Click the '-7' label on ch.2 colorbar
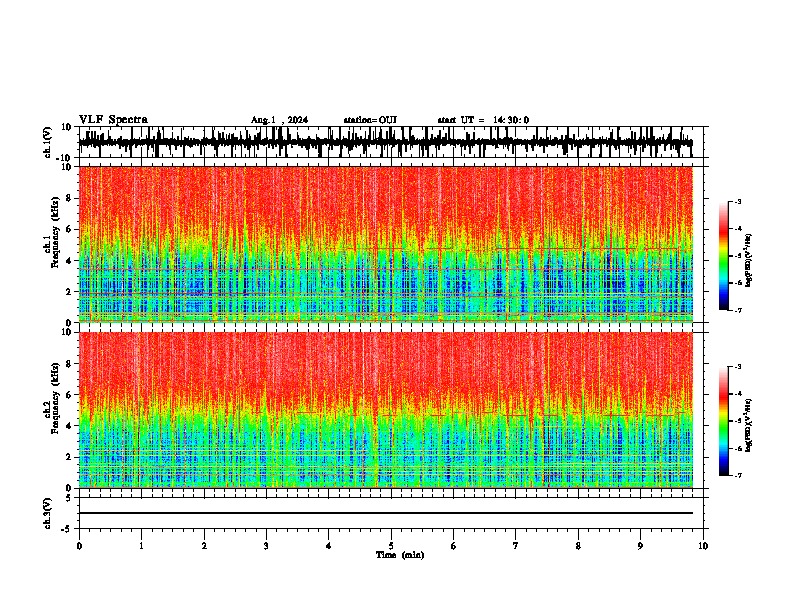The image size is (792, 612). click(x=738, y=475)
